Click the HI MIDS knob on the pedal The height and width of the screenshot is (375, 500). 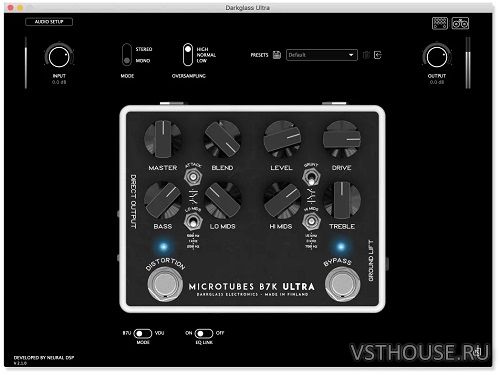pos(282,200)
